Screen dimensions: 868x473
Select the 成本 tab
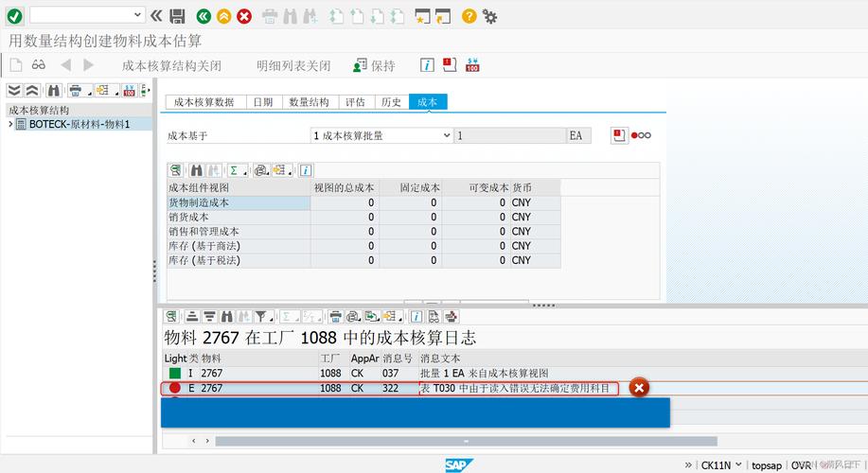point(427,102)
